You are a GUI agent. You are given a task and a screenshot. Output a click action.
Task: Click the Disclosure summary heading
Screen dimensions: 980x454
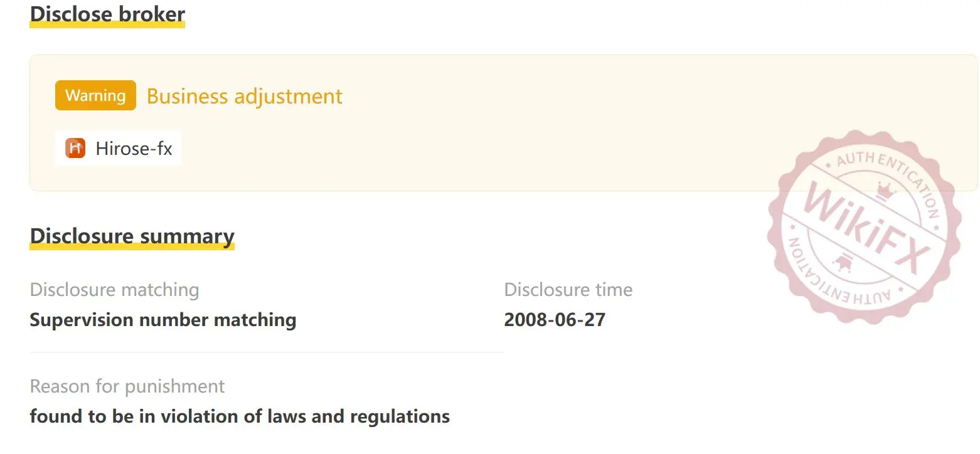132,236
